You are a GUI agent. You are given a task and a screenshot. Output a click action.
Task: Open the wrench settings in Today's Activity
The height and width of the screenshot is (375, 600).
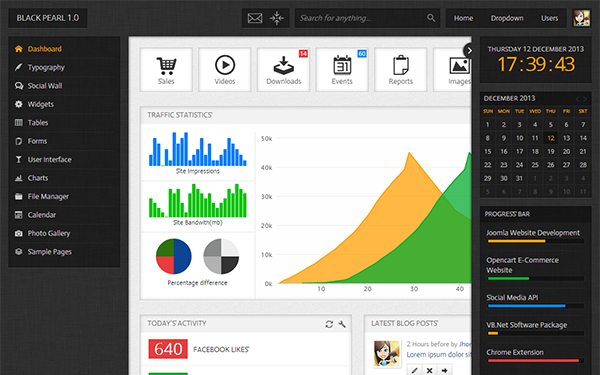(x=342, y=324)
